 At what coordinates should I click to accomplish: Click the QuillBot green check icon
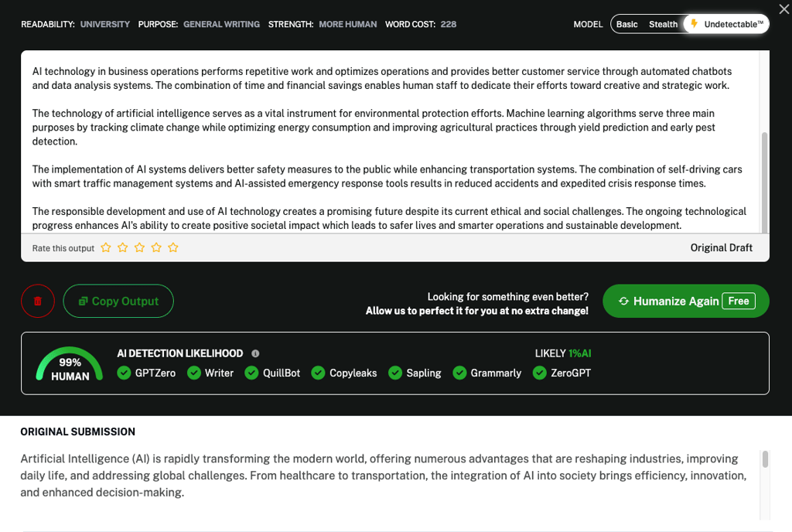pos(251,373)
